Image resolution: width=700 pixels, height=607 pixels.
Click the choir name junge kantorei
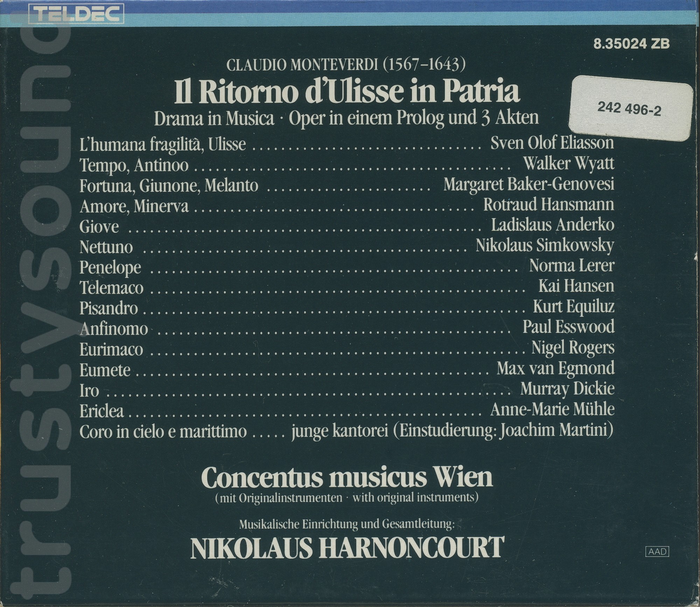click(340, 432)
